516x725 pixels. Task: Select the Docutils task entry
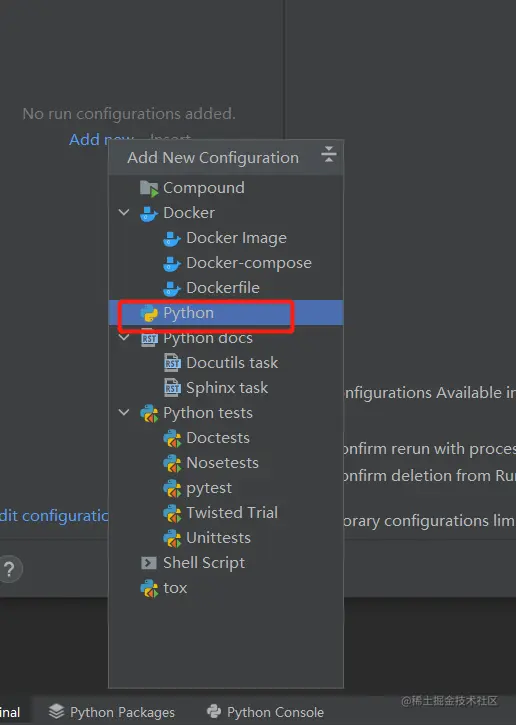[x=226, y=363]
